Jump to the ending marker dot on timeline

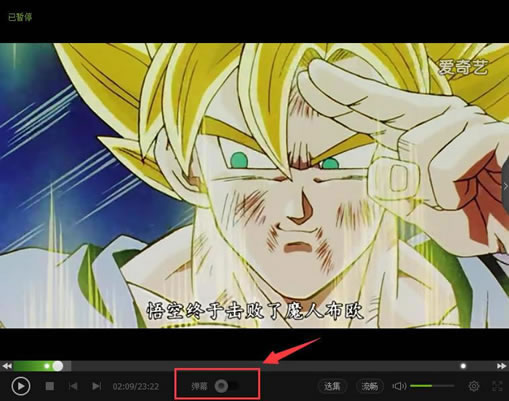pos(463,366)
